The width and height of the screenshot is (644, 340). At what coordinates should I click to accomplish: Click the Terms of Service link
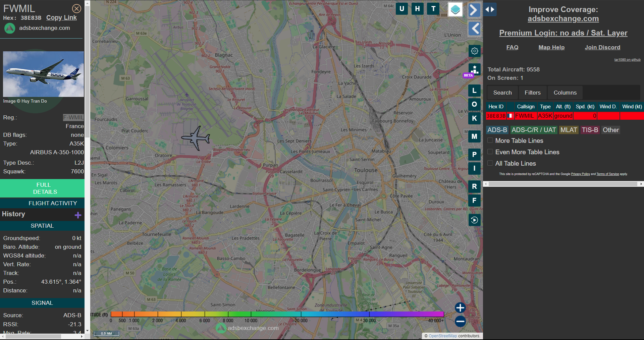coord(607,174)
